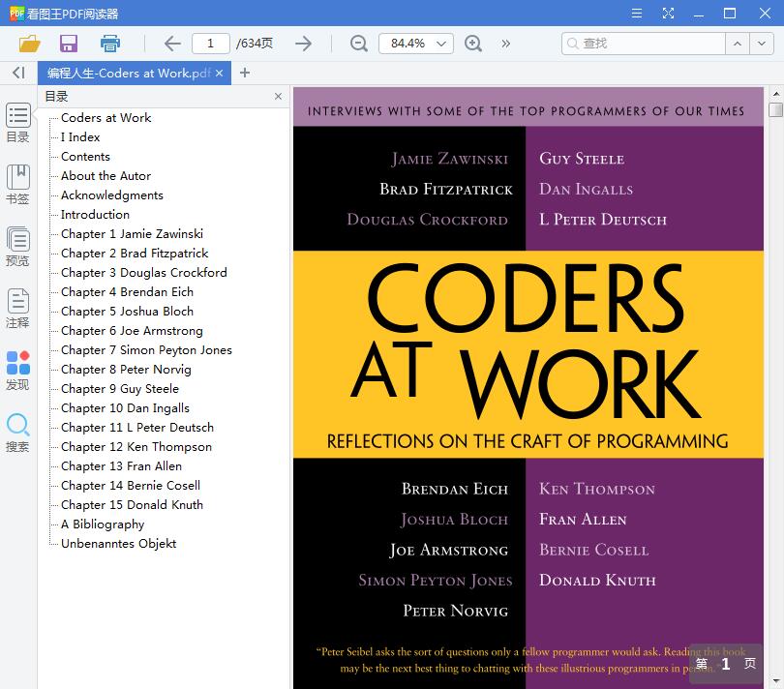Maximize the PDF reader window
The width and height of the screenshot is (784, 689).
pyautogui.click(x=730, y=13)
